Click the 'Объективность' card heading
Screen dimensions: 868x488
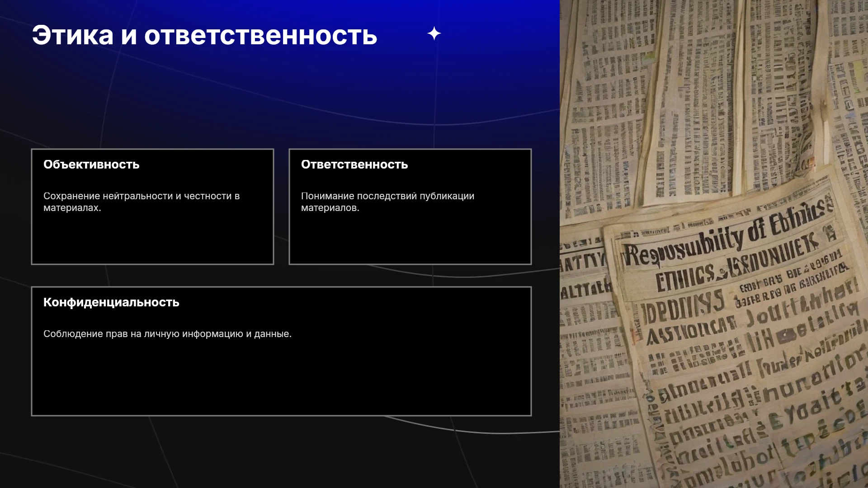point(91,164)
